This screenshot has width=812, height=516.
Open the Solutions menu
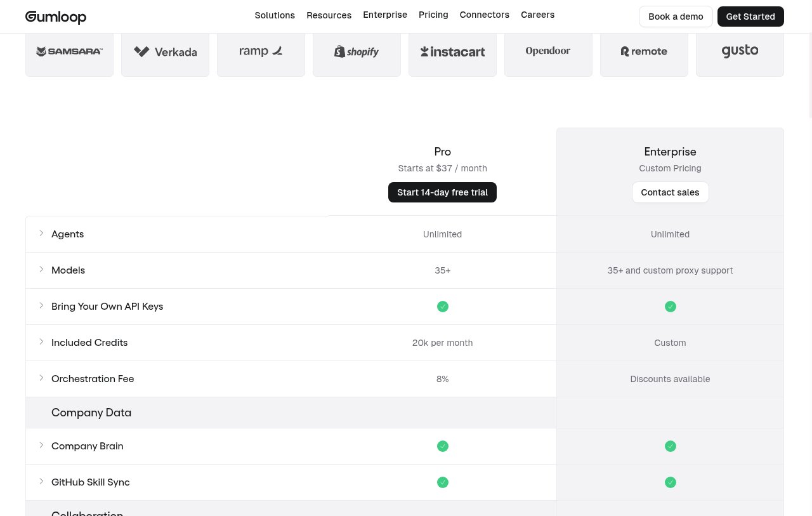[275, 15]
